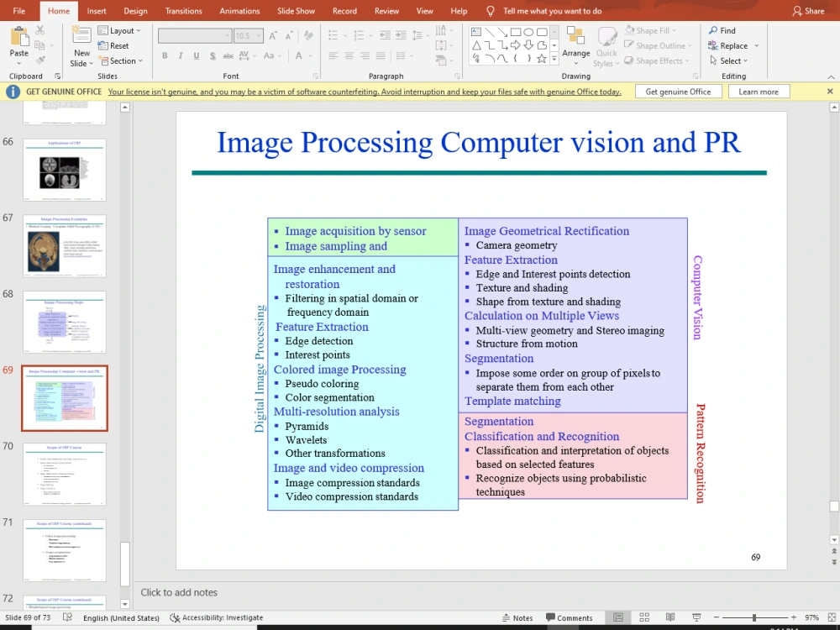This screenshot has height=630, width=840.
Task: Decrease list indent level
Action: 385,35
